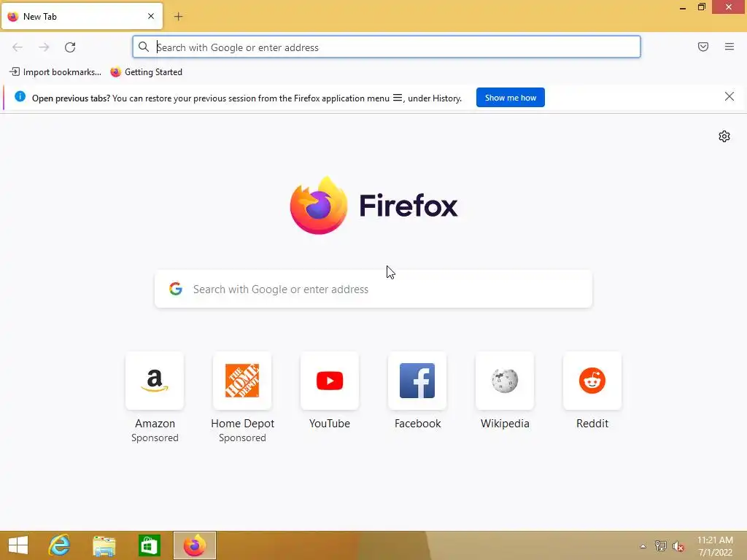Open the YouTube shortcut tile

(330, 381)
